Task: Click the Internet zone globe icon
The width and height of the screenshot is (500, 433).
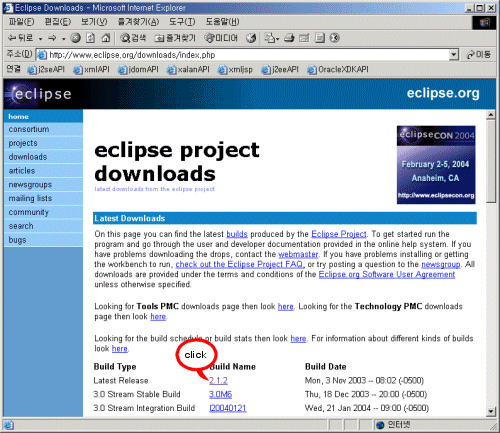Action: (380, 425)
